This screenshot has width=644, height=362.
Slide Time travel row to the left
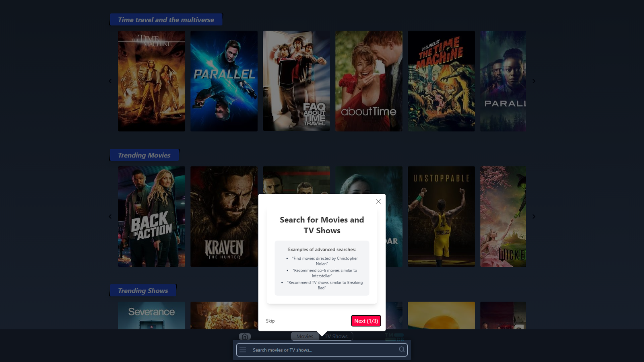tap(110, 81)
